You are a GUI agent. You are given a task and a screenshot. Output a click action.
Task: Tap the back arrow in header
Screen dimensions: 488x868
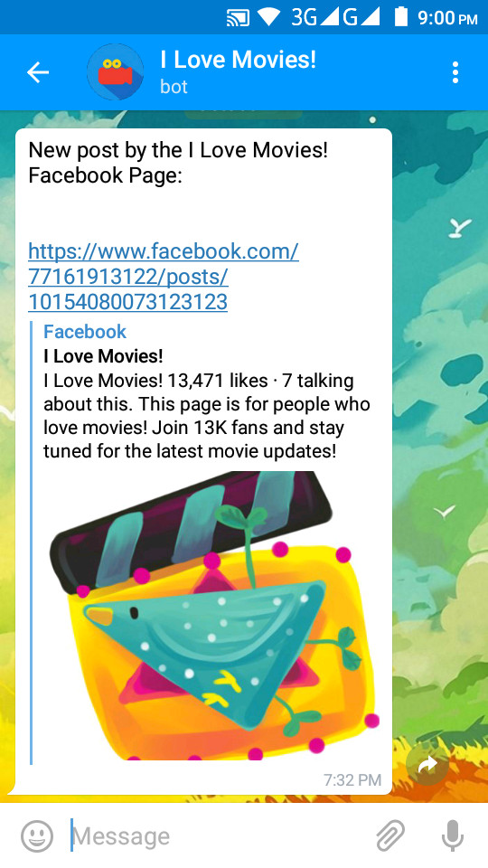click(38, 72)
